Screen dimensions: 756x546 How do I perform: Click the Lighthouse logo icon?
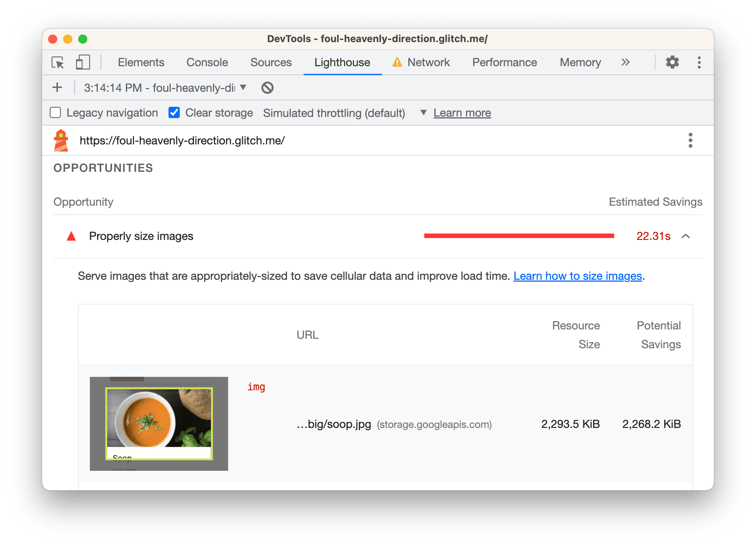pyautogui.click(x=64, y=140)
